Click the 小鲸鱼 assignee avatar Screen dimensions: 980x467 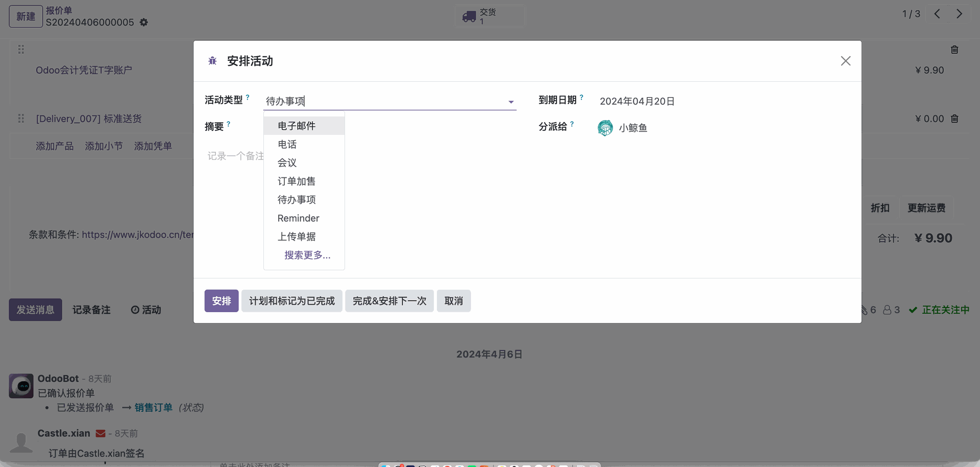pyautogui.click(x=605, y=128)
